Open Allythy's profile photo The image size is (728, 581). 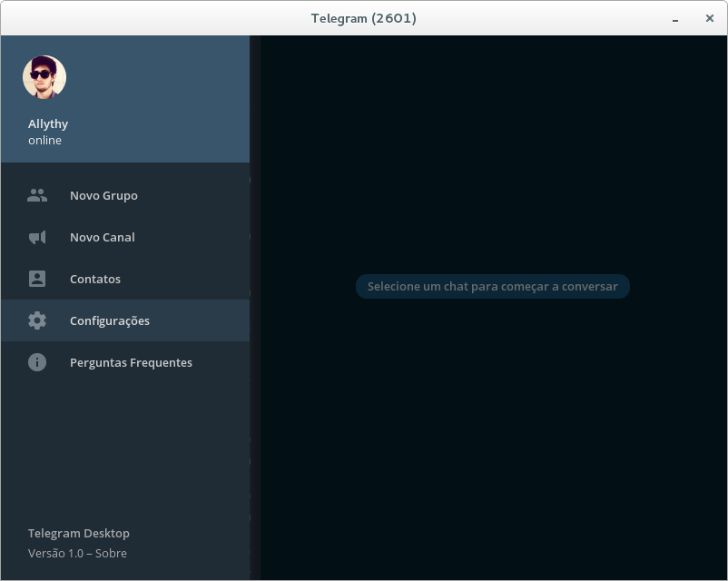pos(44,77)
